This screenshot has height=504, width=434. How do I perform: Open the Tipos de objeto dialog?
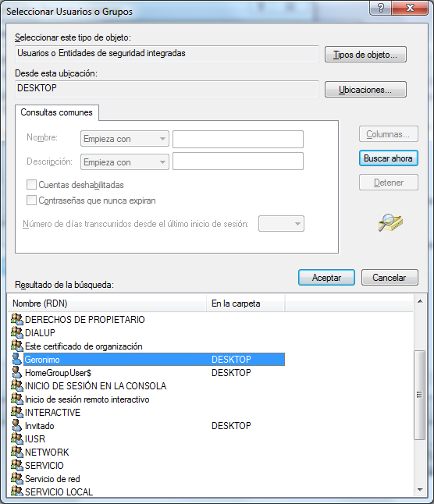[x=365, y=55]
